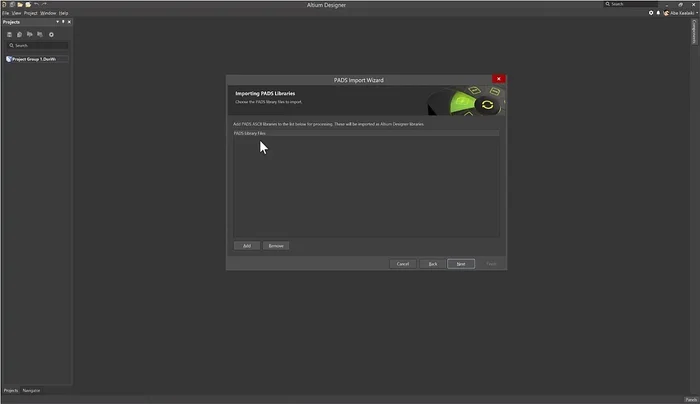Click the Projects panel search field

[x=38, y=46]
